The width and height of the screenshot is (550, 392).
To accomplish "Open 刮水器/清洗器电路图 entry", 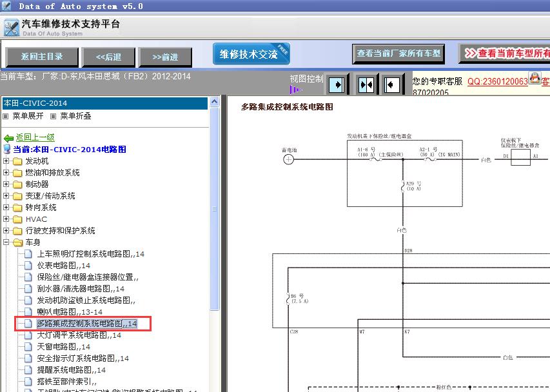I will tap(81, 289).
